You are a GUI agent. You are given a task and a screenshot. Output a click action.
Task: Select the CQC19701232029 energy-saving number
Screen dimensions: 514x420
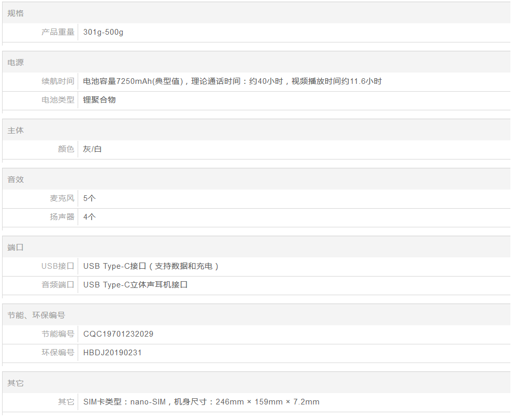[118, 334]
